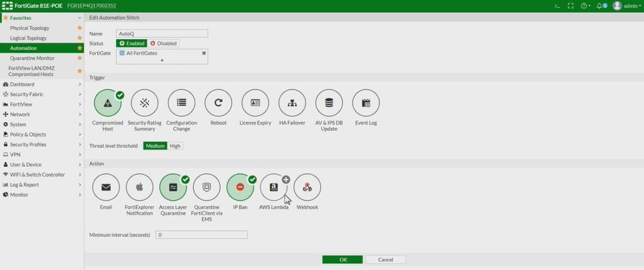Set status to Disabled
Screen dimensions: 644x270
163,43
